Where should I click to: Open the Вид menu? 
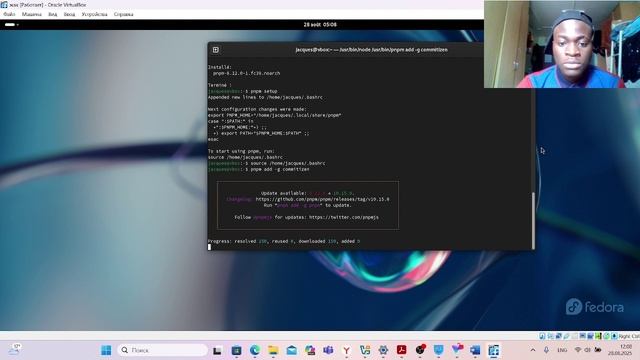click(x=53, y=14)
